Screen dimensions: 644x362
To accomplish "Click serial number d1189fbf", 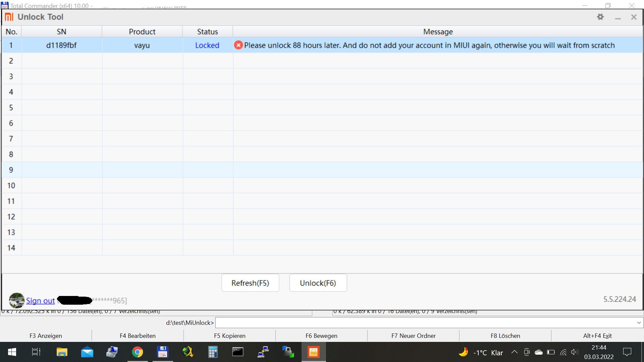I will (x=61, y=45).
